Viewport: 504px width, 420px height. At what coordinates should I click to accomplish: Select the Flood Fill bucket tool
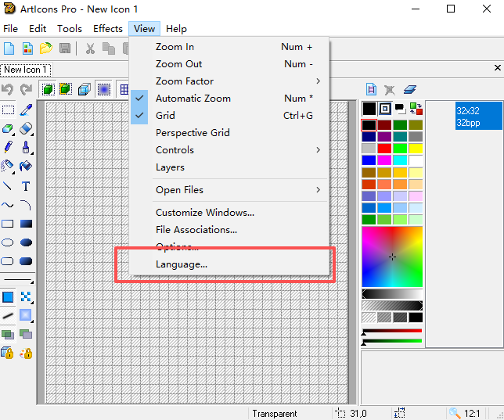26,166
